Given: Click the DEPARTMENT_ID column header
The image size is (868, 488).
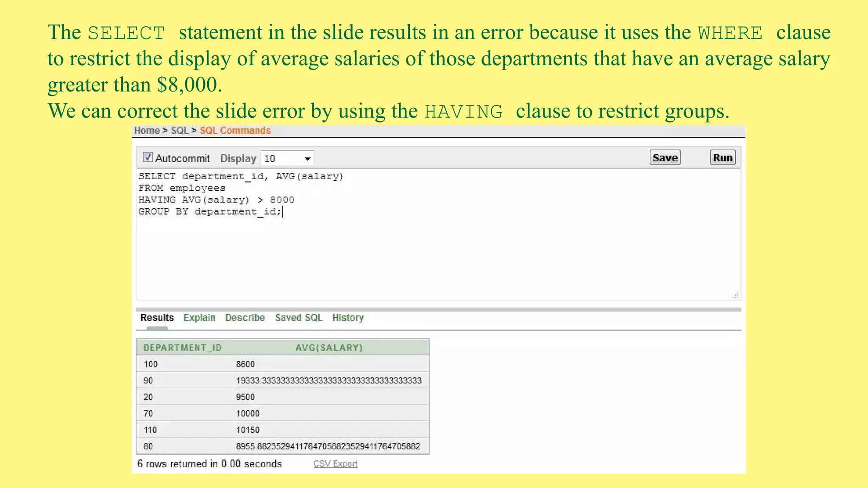Looking at the screenshot, I should click(183, 348).
